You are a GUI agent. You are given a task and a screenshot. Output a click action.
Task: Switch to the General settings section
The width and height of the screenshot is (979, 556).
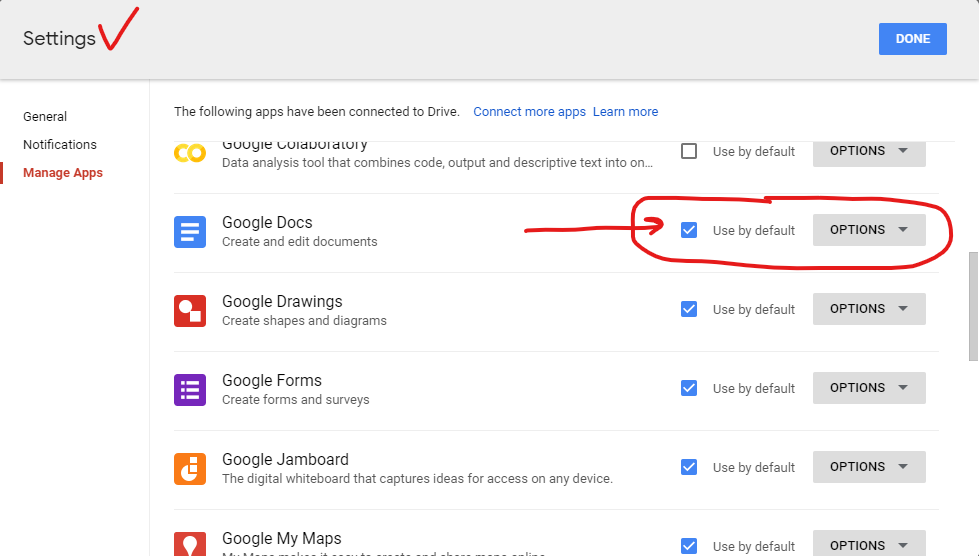tap(45, 117)
